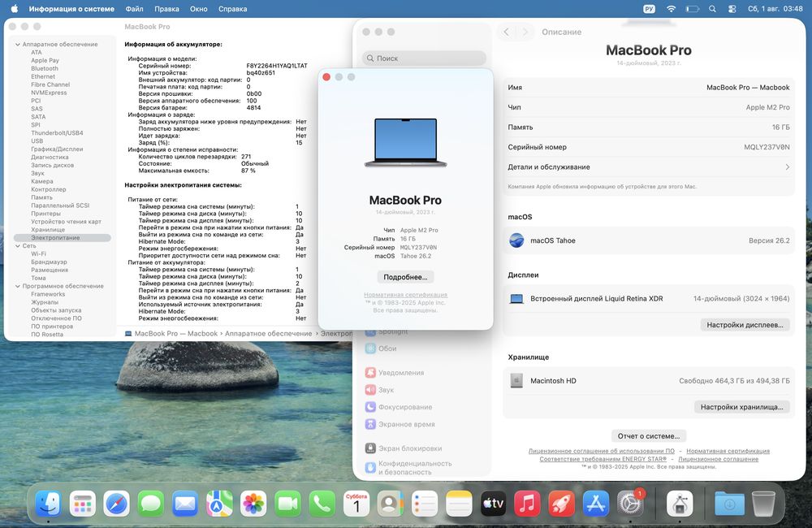Open Messages from the dock
The image size is (812, 528).
151,503
